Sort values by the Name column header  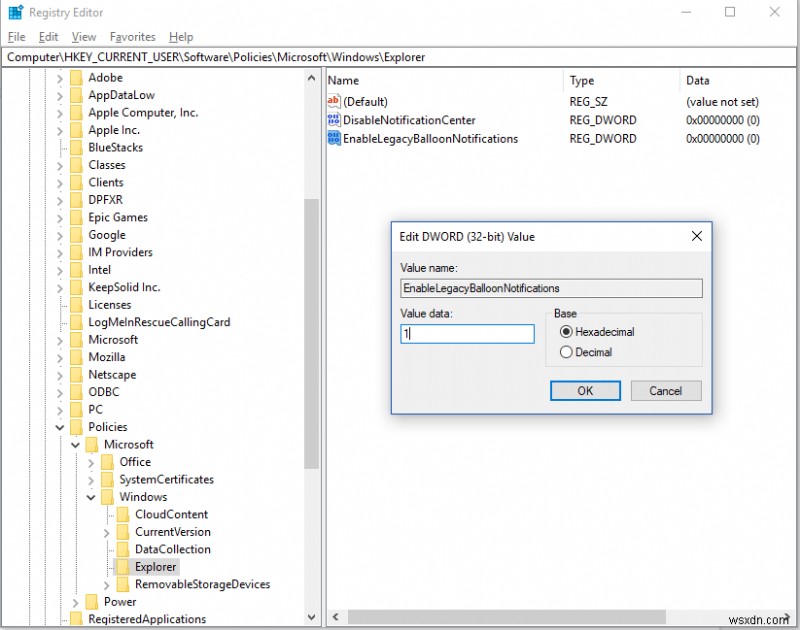444,81
